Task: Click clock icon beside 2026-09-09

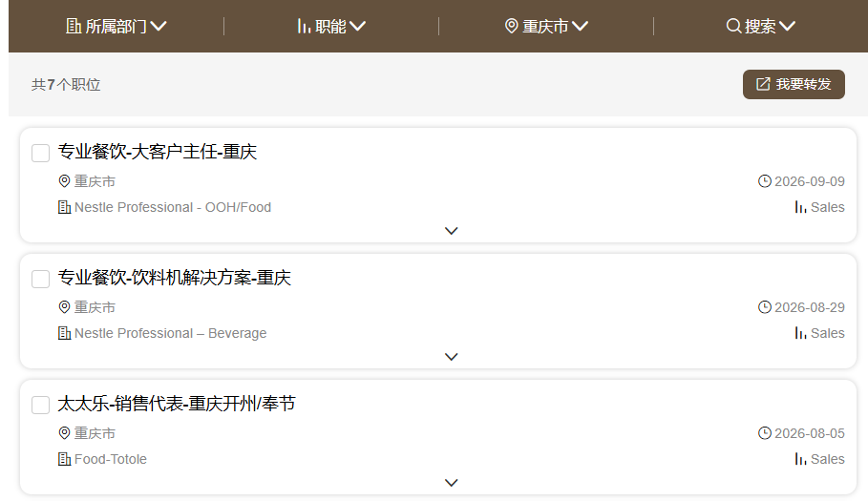Action: pyautogui.click(x=765, y=181)
